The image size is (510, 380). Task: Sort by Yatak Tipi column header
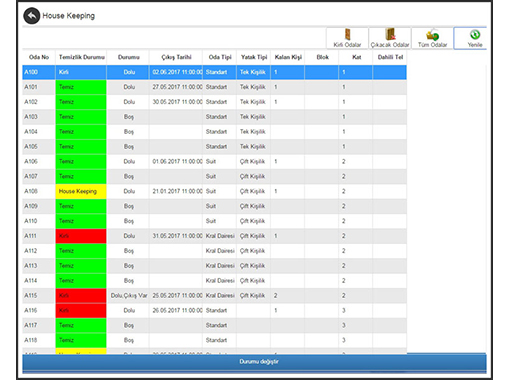tap(254, 57)
